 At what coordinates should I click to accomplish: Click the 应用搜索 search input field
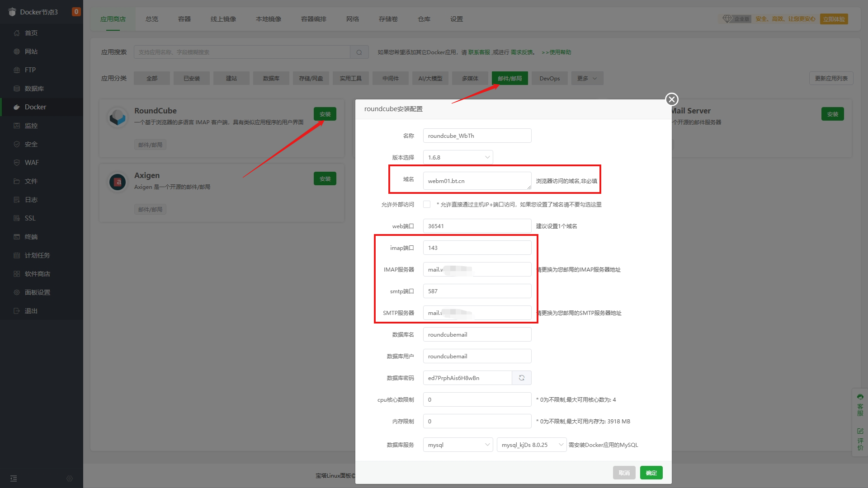pos(242,52)
